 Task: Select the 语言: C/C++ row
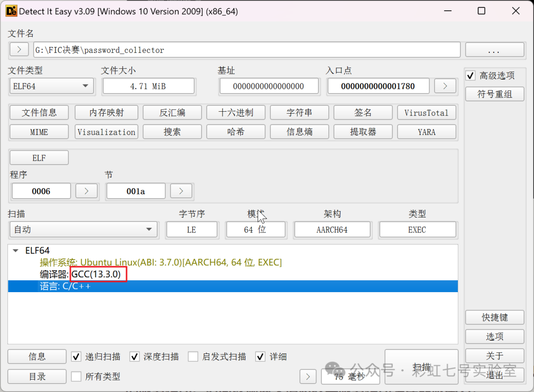232,286
